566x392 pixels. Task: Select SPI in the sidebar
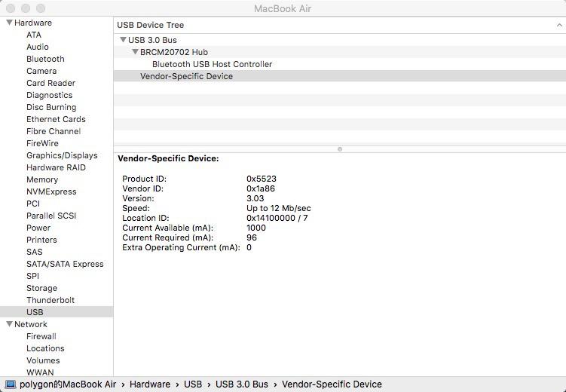(32, 276)
